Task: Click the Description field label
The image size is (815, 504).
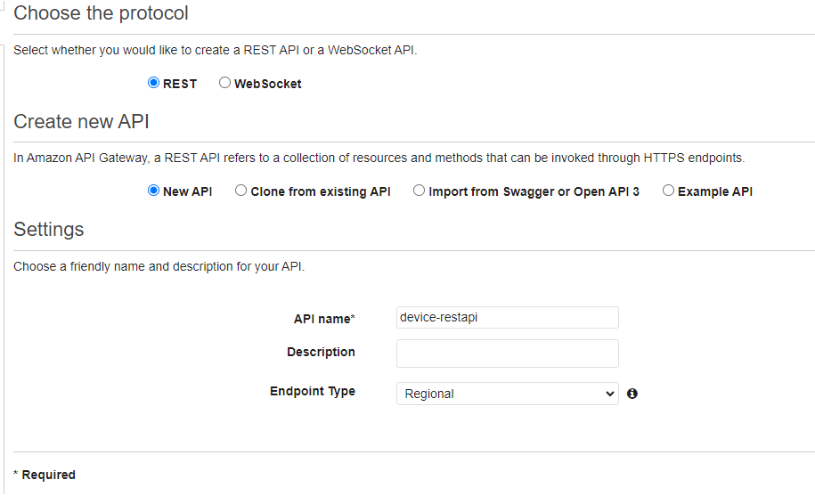Action: coord(321,353)
